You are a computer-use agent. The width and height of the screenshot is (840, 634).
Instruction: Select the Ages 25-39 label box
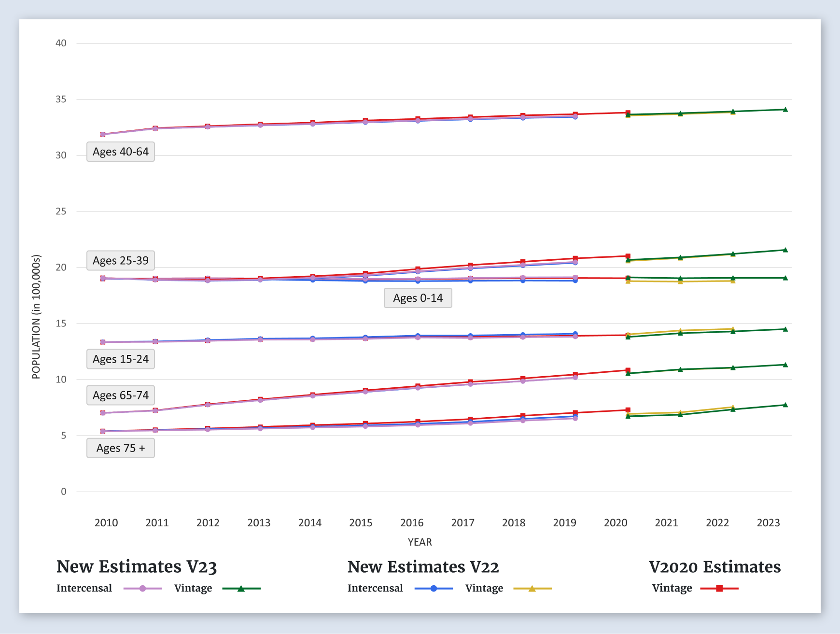(121, 261)
